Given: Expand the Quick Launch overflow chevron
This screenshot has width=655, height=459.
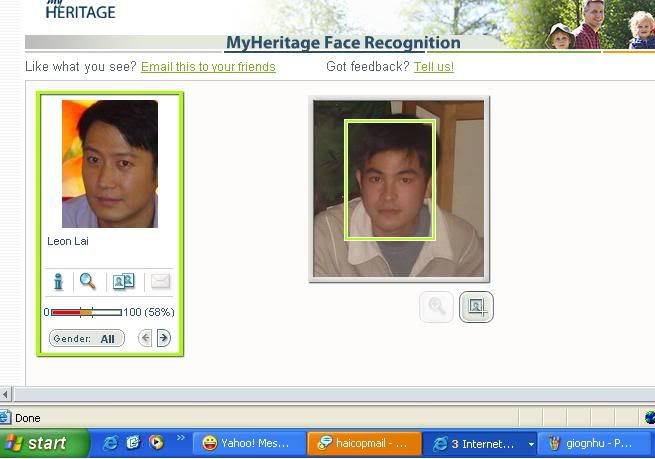Looking at the screenshot, I should [x=180, y=438].
